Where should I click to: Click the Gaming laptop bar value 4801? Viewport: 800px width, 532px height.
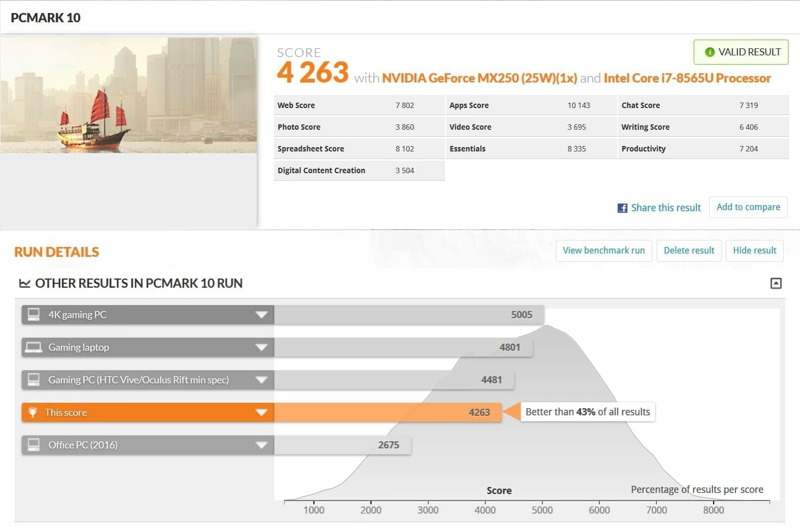(510, 347)
